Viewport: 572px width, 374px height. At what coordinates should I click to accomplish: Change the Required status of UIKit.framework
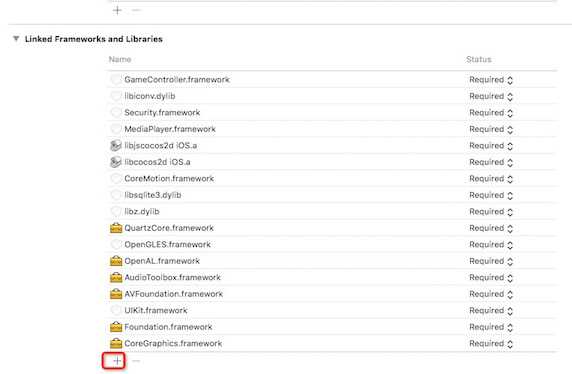(491, 311)
